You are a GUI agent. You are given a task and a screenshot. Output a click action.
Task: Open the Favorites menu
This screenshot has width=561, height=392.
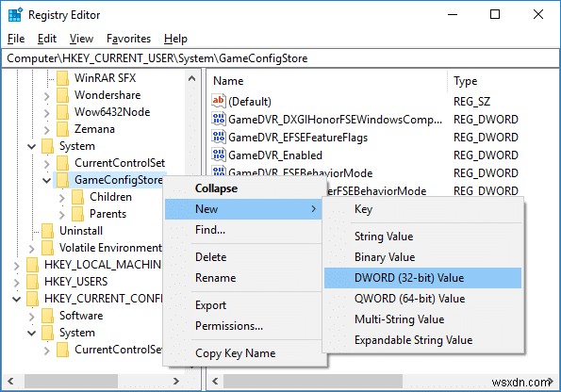[x=128, y=39]
